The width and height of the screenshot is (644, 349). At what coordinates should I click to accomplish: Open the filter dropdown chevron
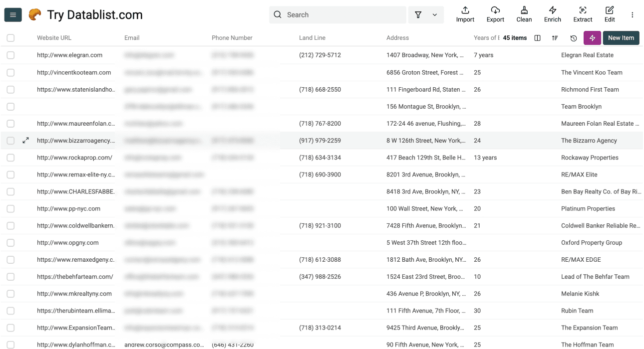pos(433,14)
